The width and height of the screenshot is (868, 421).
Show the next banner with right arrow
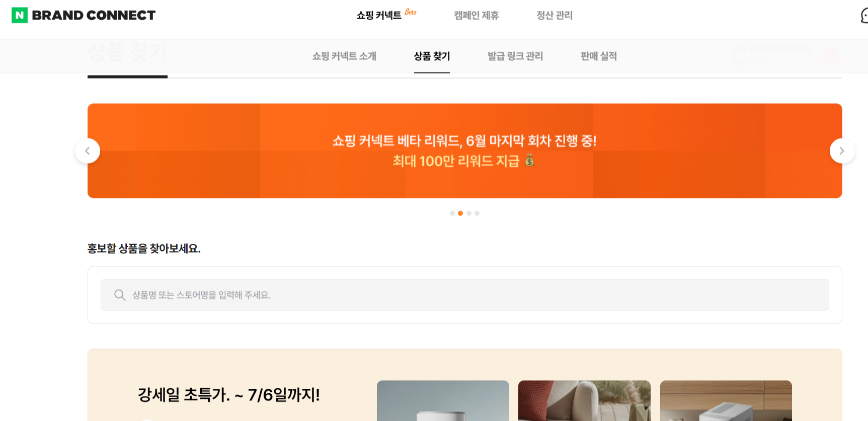(x=842, y=151)
